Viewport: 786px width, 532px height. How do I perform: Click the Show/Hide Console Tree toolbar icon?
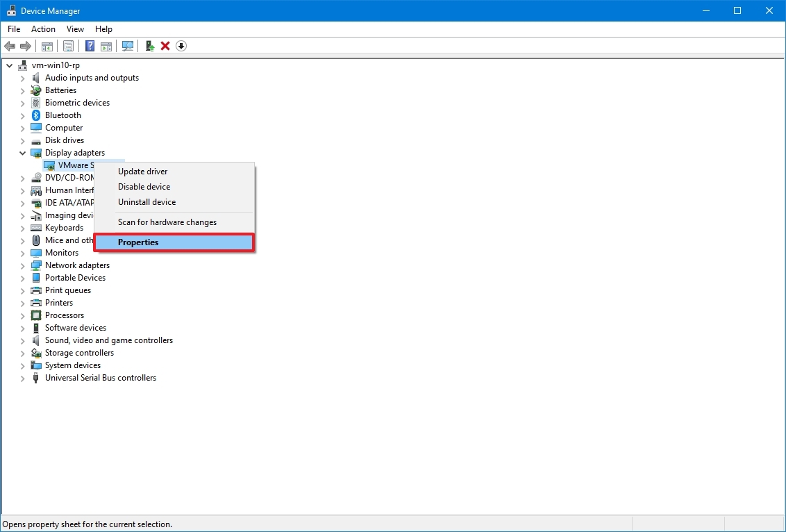tap(47, 46)
